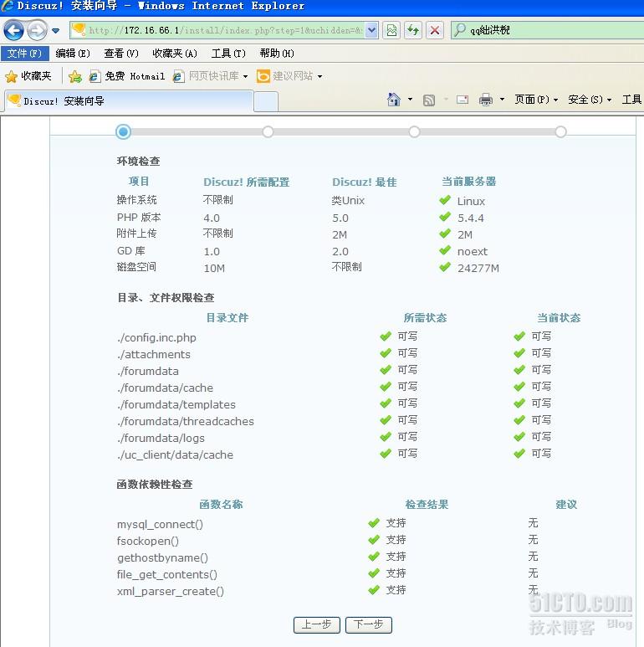This screenshot has width=644, height=647.
Task: Click the RSS feeds icon
Action: click(x=429, y=100)
